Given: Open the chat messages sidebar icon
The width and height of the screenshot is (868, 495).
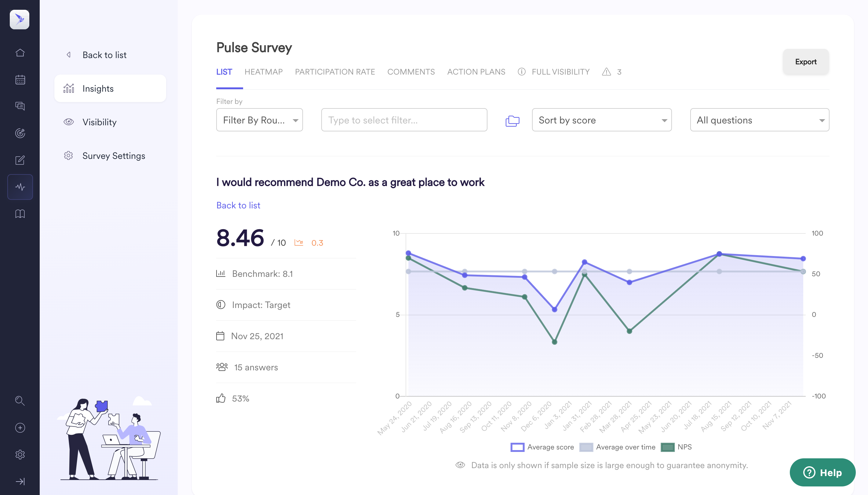Looking at the screenshot, I should 20,106.
